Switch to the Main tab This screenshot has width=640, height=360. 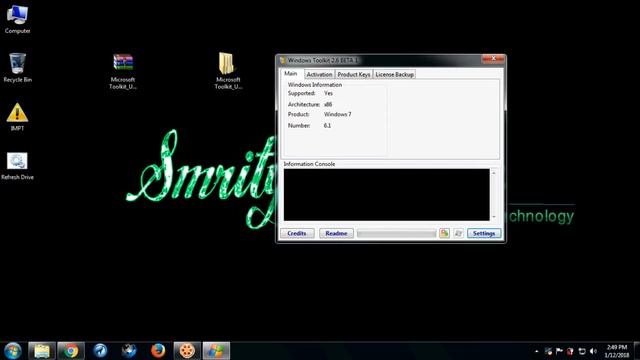pyautogui.click(x=291, y=73)
